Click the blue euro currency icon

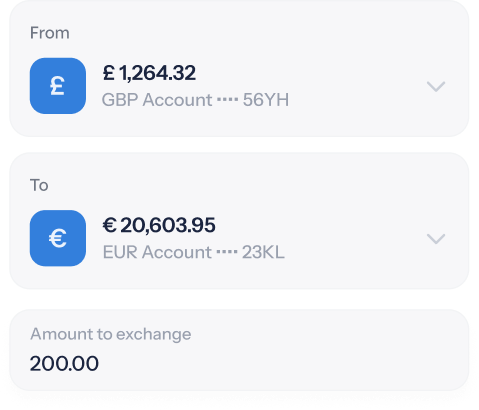(58, 238)
